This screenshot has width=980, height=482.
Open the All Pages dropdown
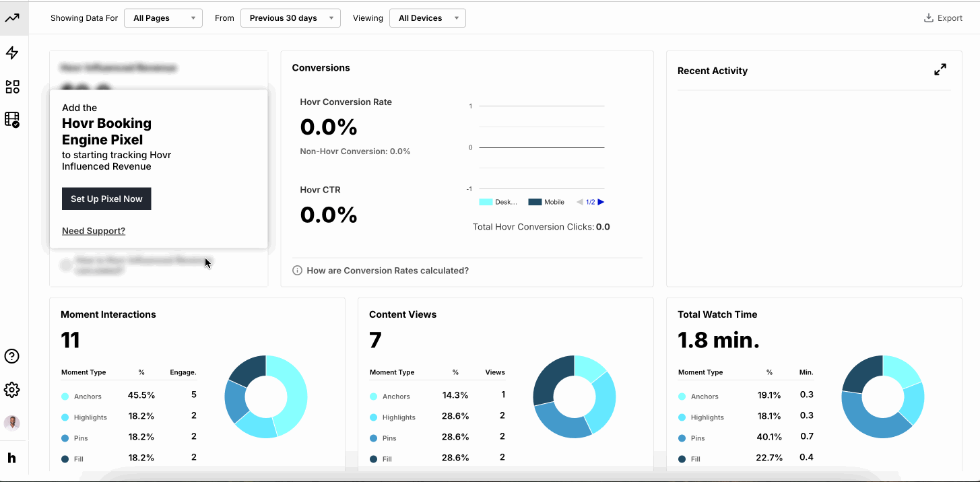[163, 18]
